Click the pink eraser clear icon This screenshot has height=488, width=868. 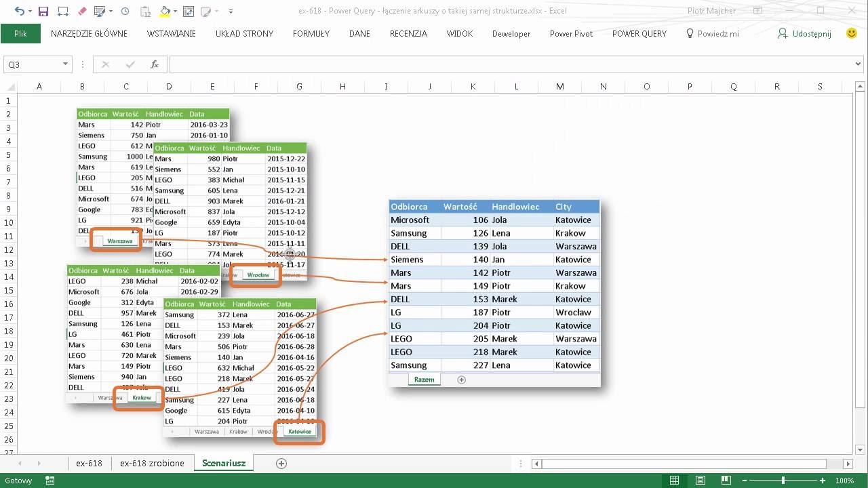point(83,12)
